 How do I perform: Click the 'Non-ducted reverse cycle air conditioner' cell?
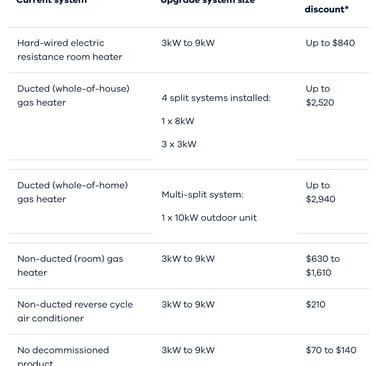click(x=75, y=311)
